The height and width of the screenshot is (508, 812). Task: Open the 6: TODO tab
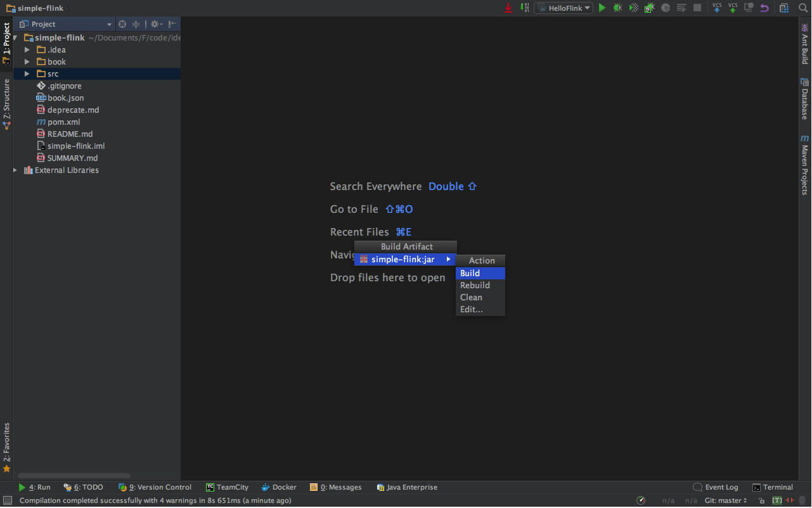(x=83, y=488)
